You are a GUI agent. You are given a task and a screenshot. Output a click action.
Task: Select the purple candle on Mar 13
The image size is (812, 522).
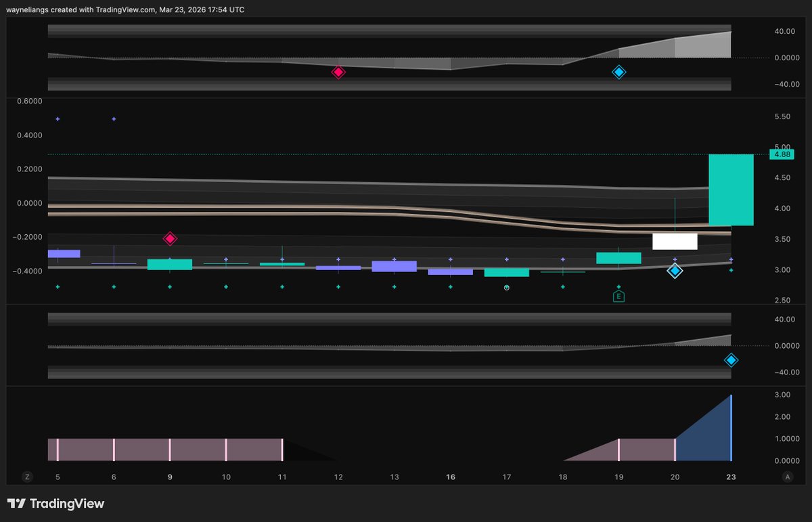[x=394, y=266]
